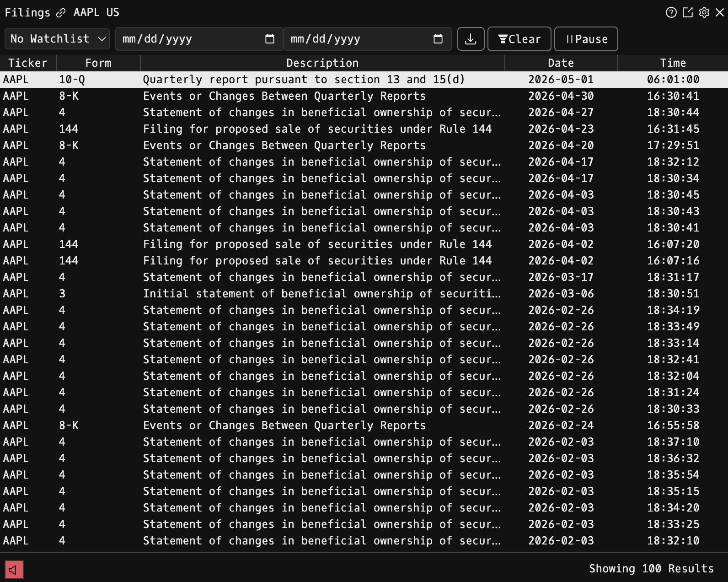Close the Filings panel
Image resolution: width=728 pixels, height=582 pixels.
(x=720, y=12)
